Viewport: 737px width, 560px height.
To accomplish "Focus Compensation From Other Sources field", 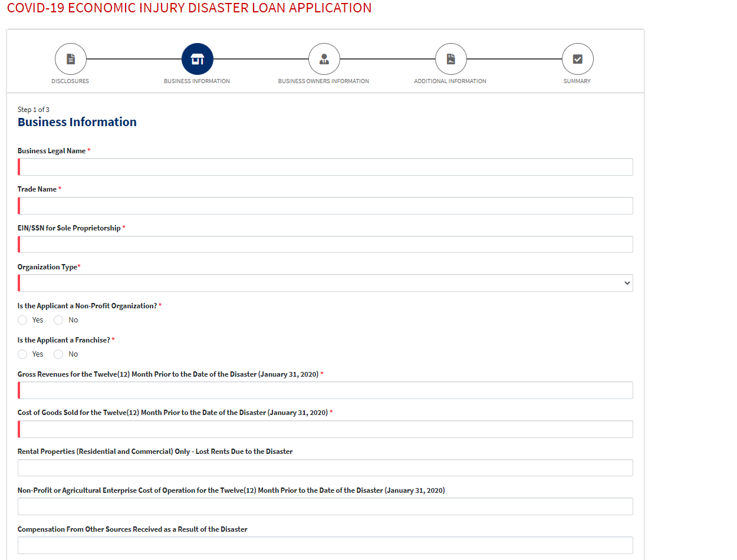I will (325, 545).
